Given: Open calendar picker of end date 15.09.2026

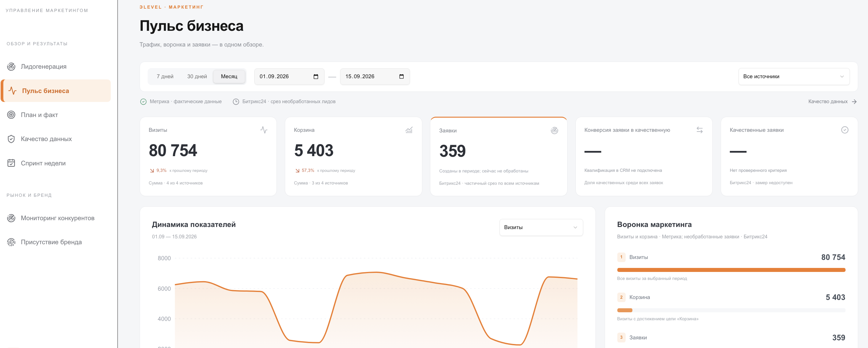Looking at the screenshot, I should (401, 77).
